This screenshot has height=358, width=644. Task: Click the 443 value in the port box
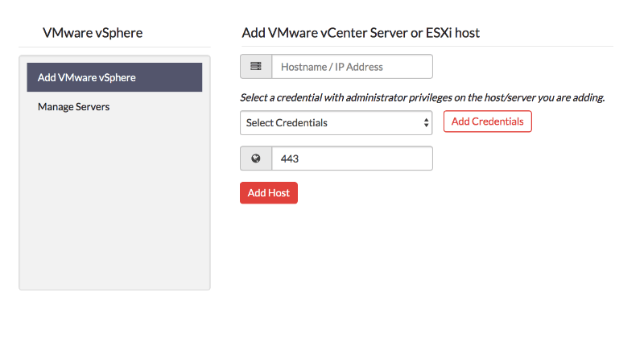click(x=290, y=158)
